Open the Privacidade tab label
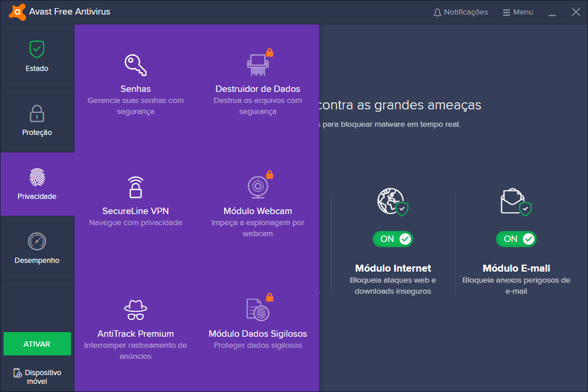588x392 pixels. tap(37, 197)
